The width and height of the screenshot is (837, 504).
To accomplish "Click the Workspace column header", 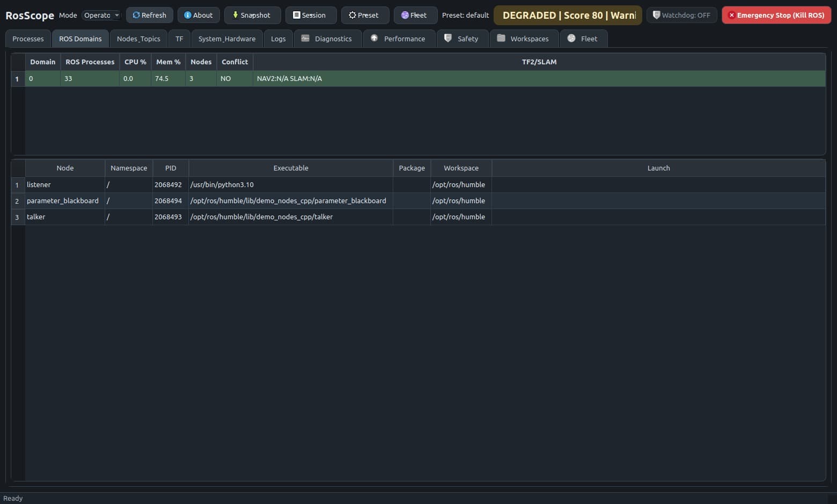I will (x=461, y=168).
